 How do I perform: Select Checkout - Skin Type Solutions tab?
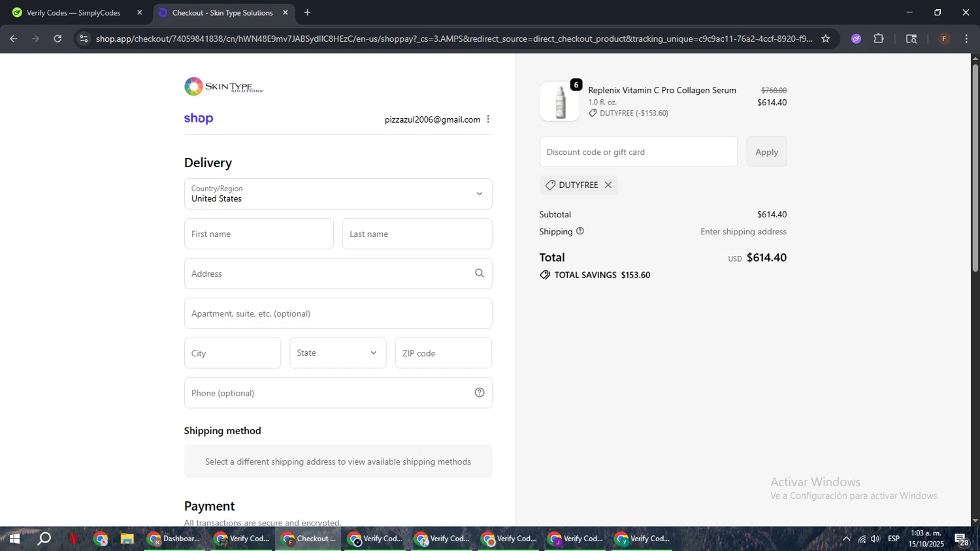(x=222, y=12)
